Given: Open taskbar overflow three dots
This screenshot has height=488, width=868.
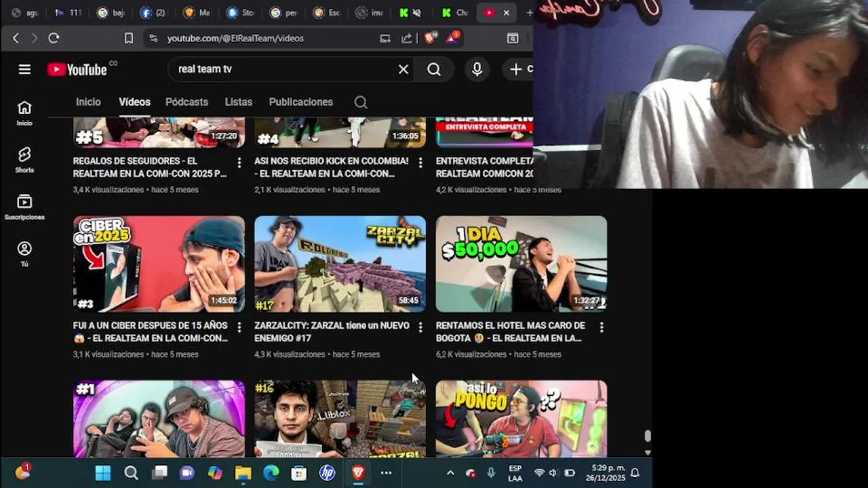Looking at the screenshot, I should click(x=386, y=472).
